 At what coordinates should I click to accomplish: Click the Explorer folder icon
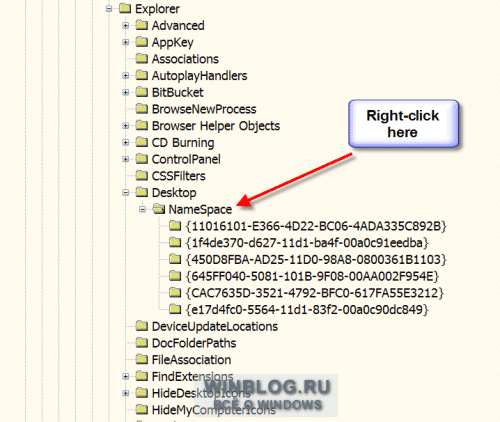coord(125,9)
